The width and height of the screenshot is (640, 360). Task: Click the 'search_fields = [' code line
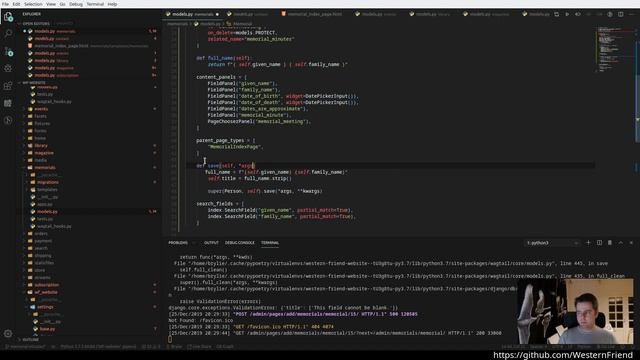pos(220,204)
